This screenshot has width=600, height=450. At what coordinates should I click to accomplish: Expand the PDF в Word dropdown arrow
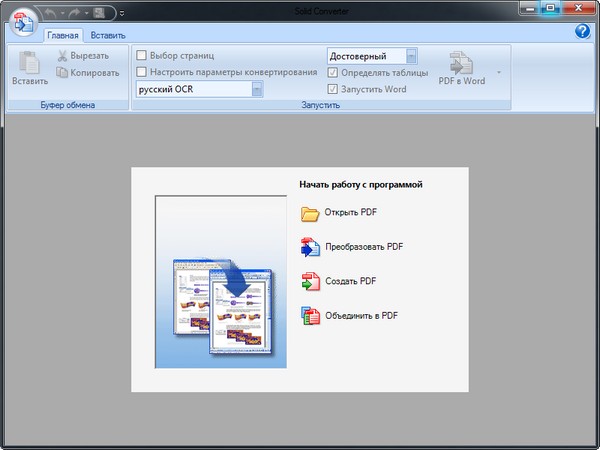pos(499,73)
